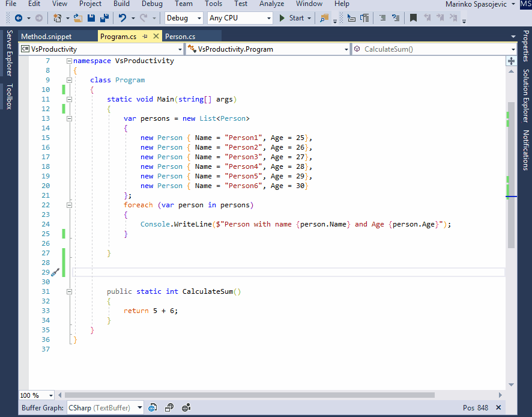Click the globe icon next to Buffer Graph dropdown

pos(153,407)
